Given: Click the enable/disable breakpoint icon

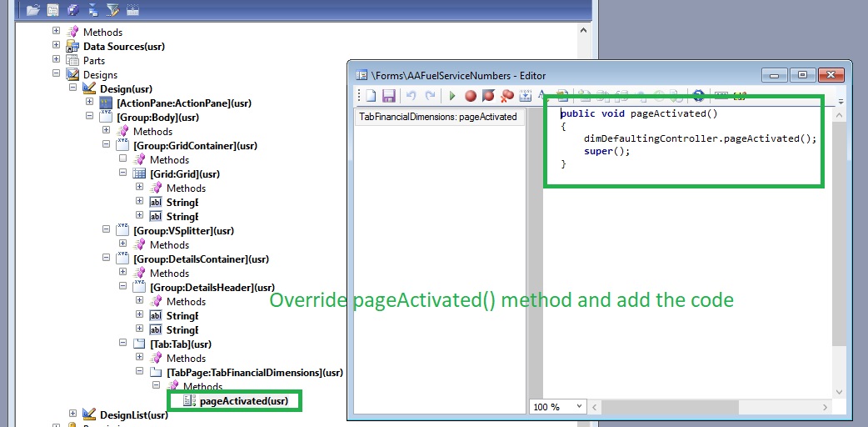Looking at the screenshot, I should click(x=488, y=96).
